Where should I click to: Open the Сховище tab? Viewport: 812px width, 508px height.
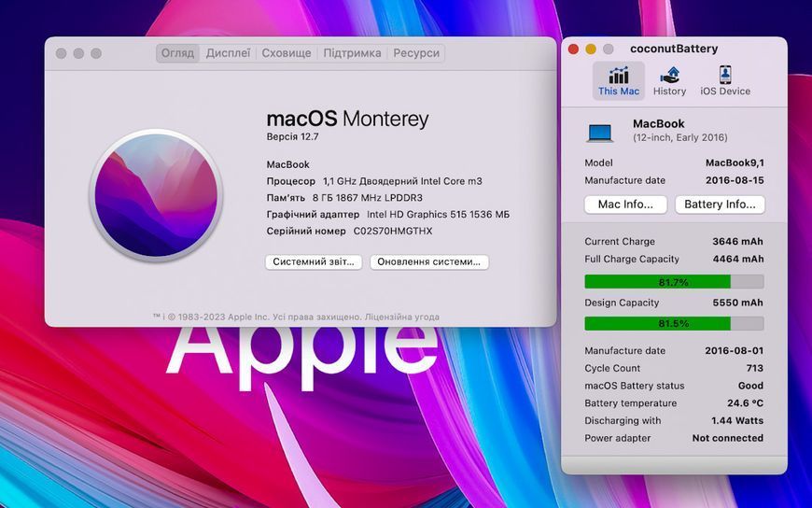click(287, 53)
